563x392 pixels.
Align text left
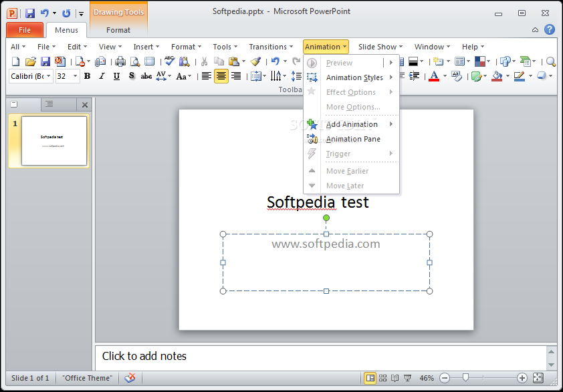coord(206,76)
